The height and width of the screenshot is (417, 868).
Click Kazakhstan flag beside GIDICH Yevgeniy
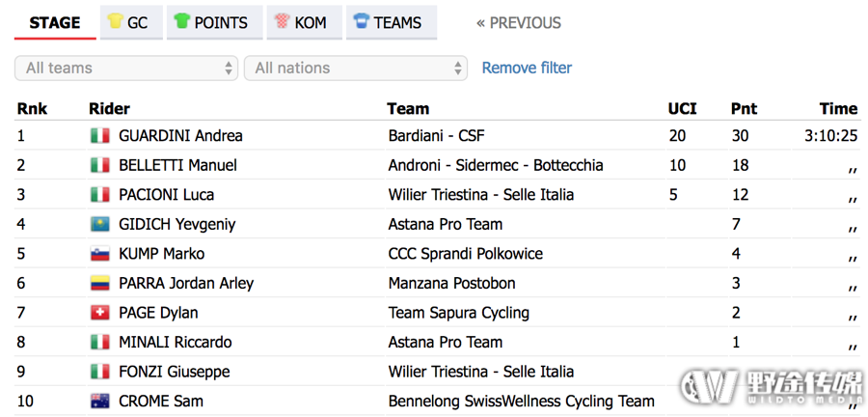tap(100, 224)
